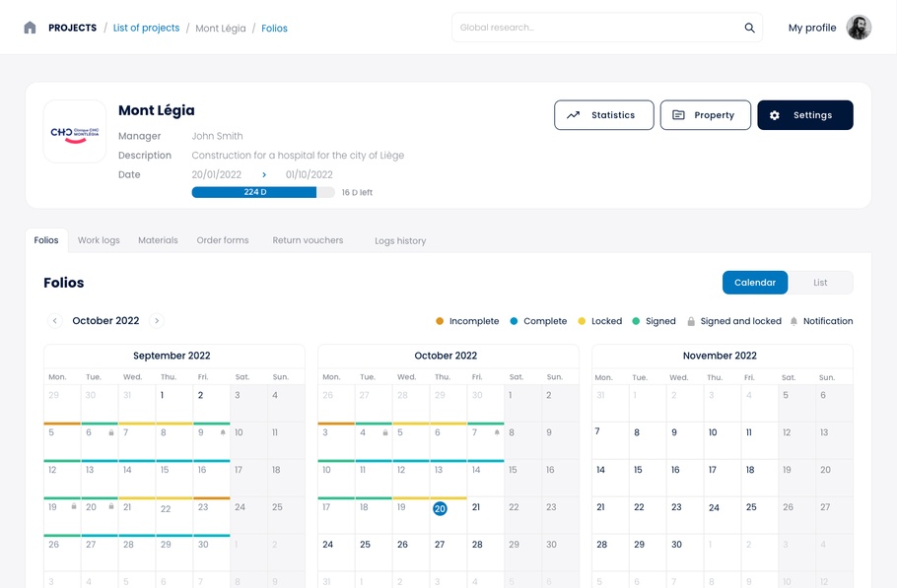Go to next month arrow
This screenshot has width=897, height=588.
157,321
